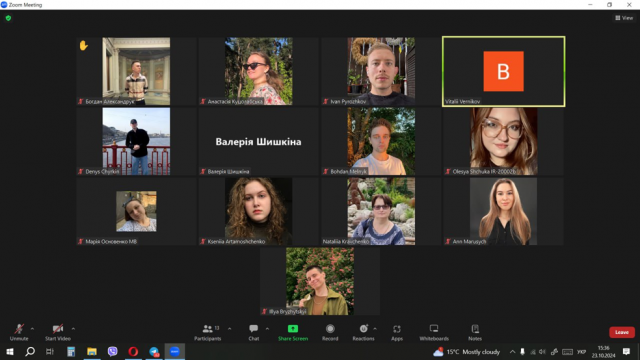The width and height of the screenshot is (640, 360).
Task: Click the Zoom taskbar icon
Action: [x=175, y=351]
